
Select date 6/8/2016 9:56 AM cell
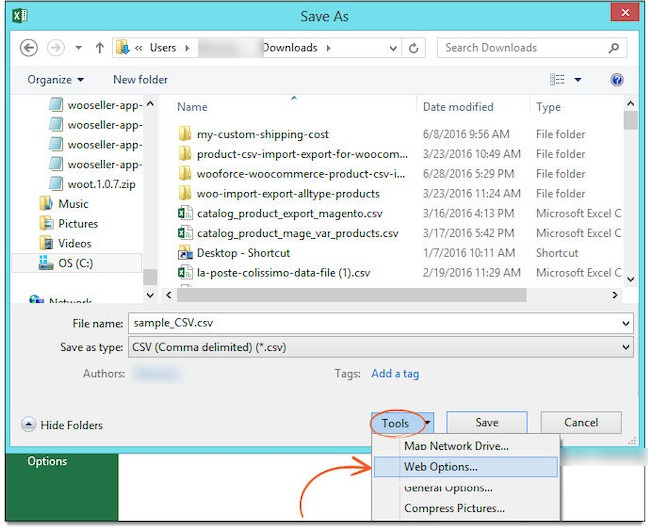click(x=466, y=134)
